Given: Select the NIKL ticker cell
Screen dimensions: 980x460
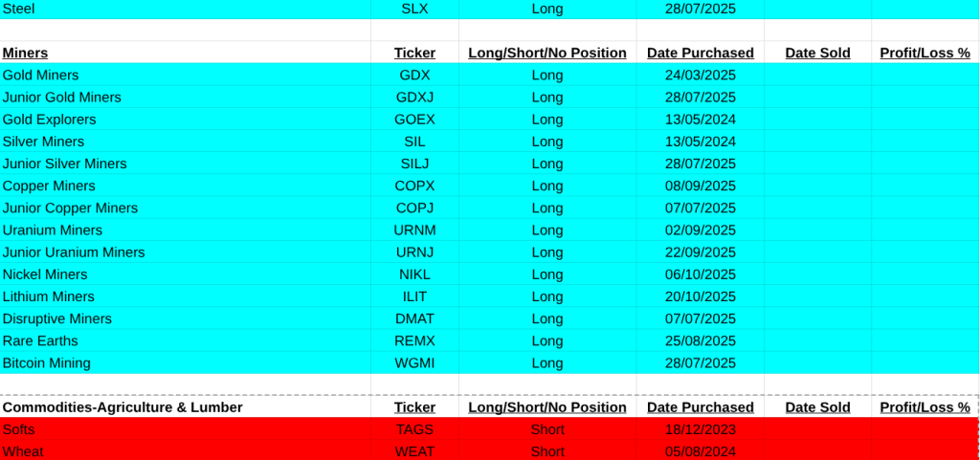Looking at the screenshot, I should pos(414,274).
